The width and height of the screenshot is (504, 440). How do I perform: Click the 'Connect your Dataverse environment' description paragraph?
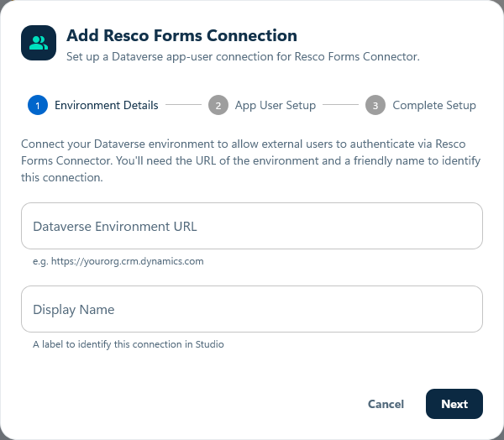pyautogui.click(x=250, y=160)
